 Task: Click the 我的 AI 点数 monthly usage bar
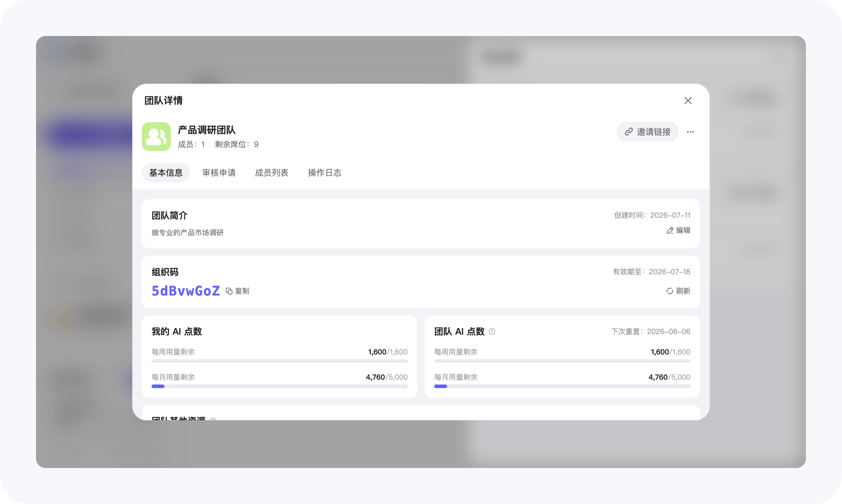click(x=279, y=386)
